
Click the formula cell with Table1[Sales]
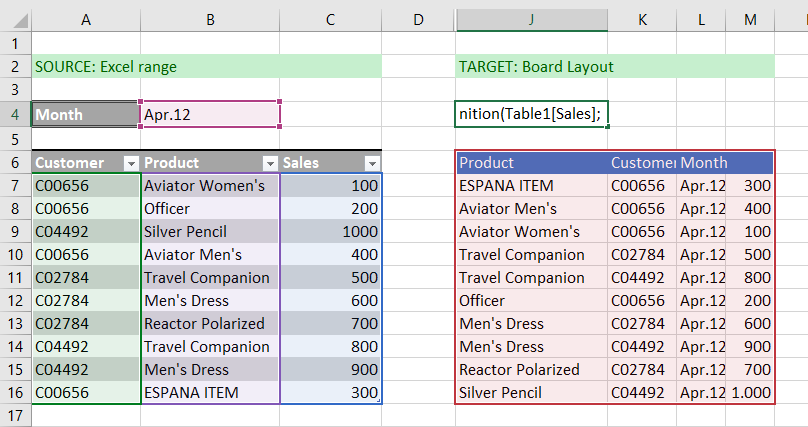pyautogui.click(x=531, y=114)
